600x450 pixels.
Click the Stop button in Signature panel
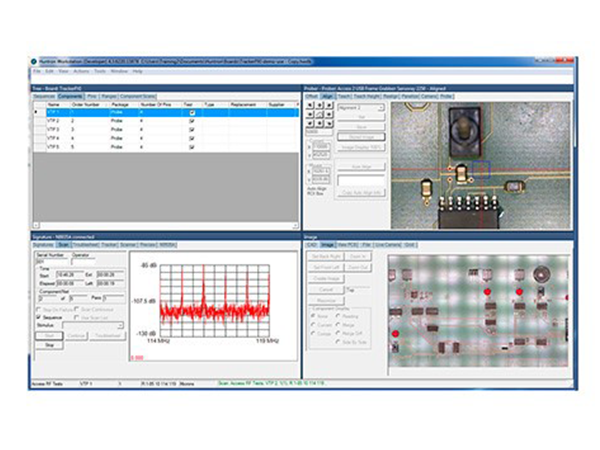(49, 343)
